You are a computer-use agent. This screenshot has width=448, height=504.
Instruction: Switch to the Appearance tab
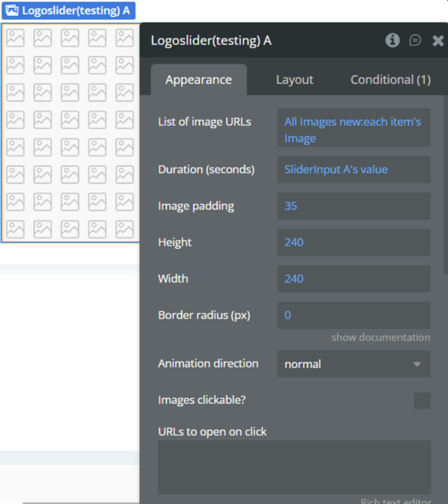(x=198, y=79)
